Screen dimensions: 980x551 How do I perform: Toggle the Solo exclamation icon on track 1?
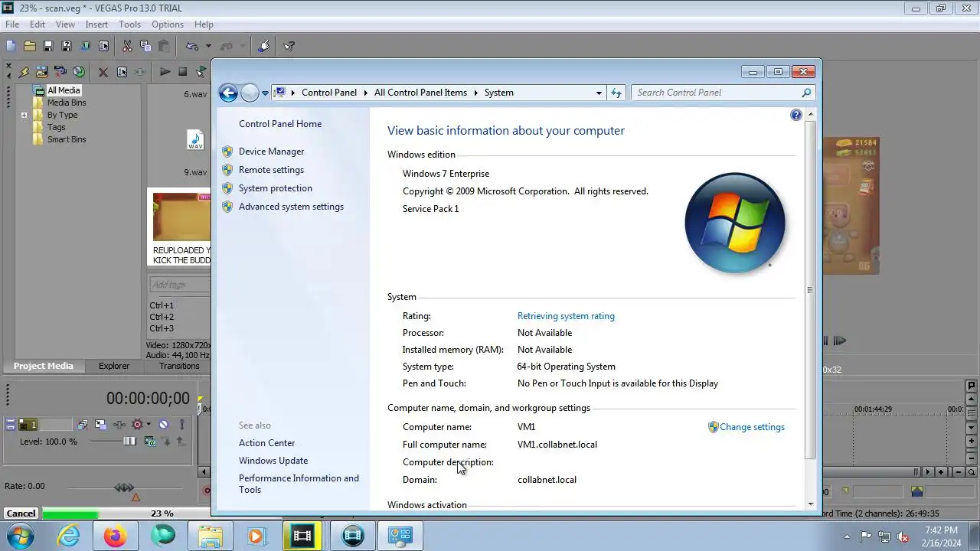point(182,425)
